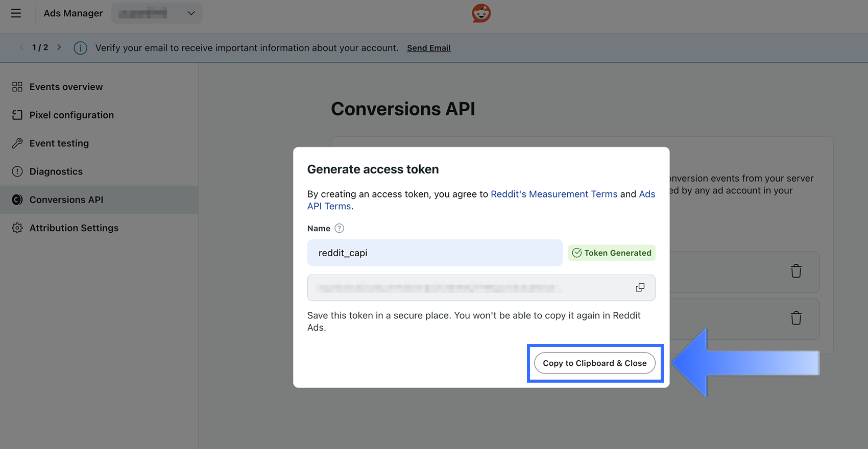Click the token Name input field

coord(435,253)
